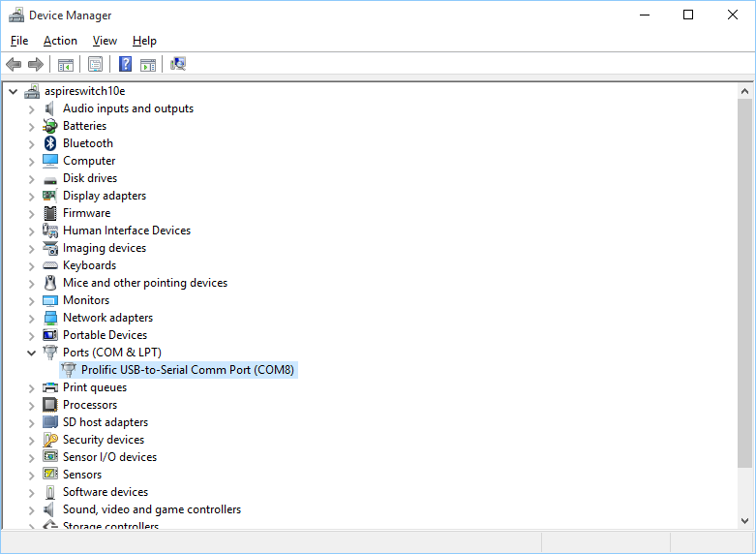Open the Action menu

tap(60, 41)
